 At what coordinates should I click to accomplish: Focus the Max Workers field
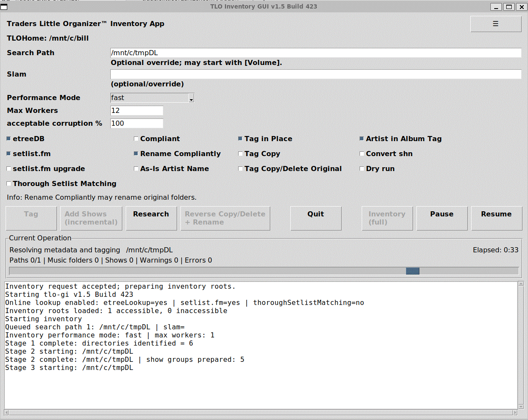click(137, 111)
